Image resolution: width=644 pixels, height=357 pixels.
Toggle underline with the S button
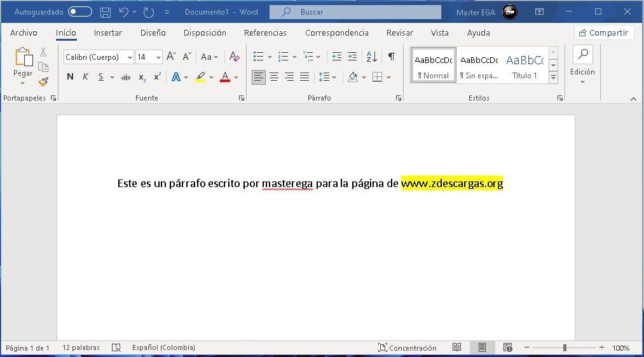[x=100, y=77]
